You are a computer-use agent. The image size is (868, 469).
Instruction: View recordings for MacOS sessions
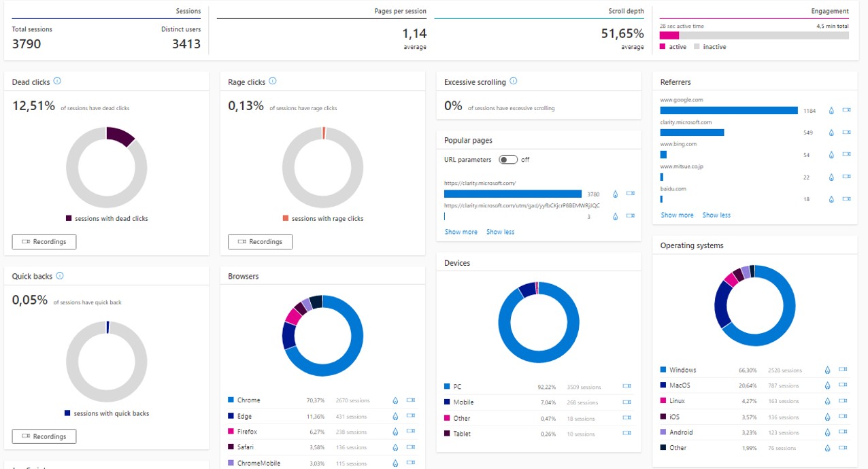coord(844,385)
